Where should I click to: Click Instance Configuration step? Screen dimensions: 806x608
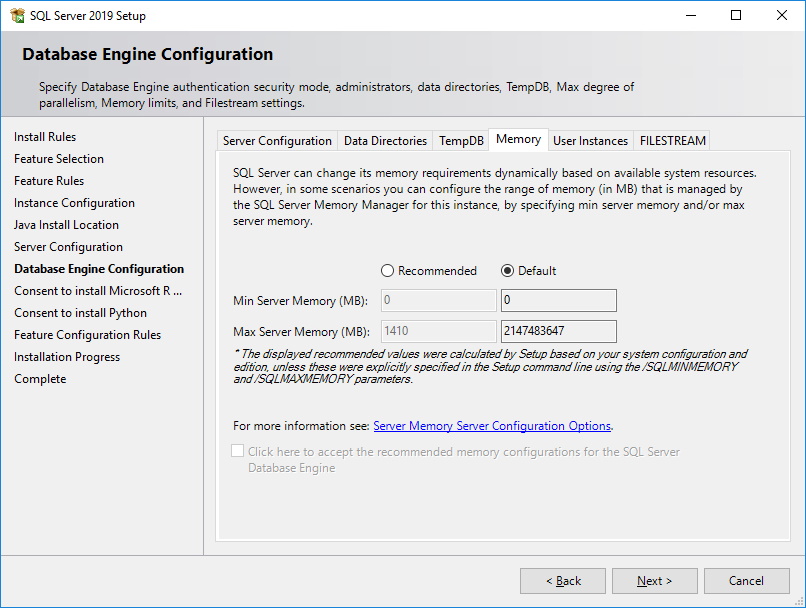coord(75,203)
